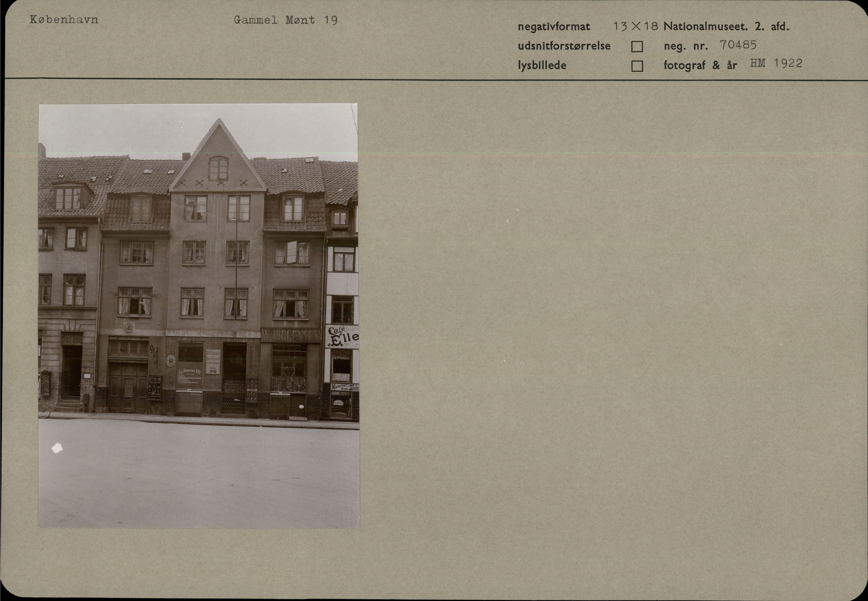Click the white spot on the photo
Viewport: 868px width, 601px height.
(x=57, y=448)
